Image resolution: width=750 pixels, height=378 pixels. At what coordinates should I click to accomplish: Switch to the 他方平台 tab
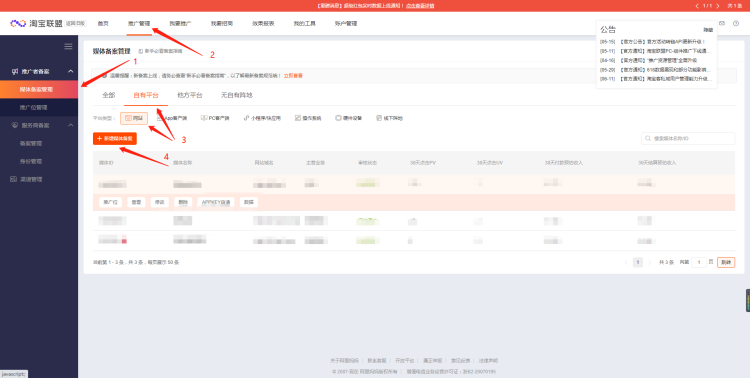(x=190, y=95)
